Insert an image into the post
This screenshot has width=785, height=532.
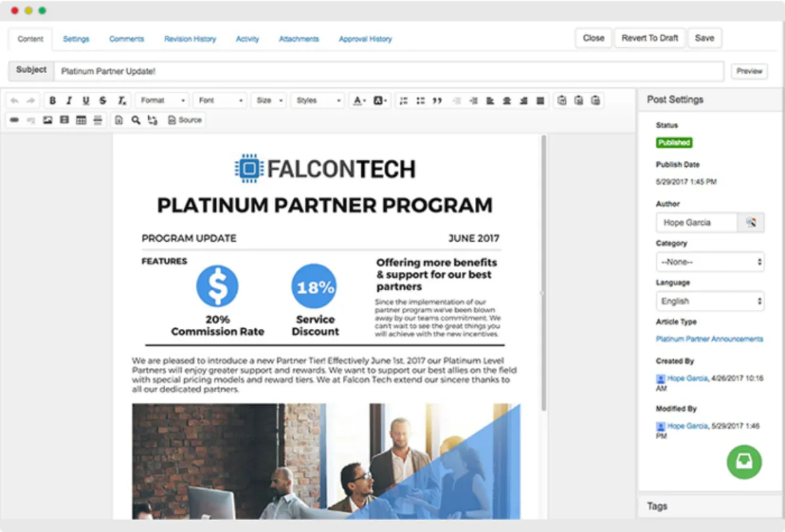coord(48,120)
